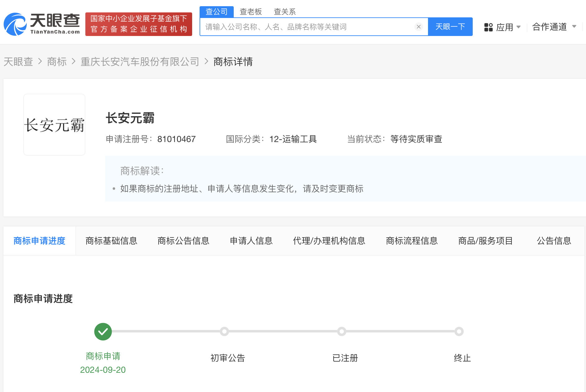
Task: Switch to the 查老板 search tab
Action: point(250,11)
